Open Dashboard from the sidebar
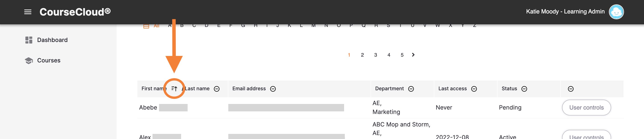 [52, 40]
